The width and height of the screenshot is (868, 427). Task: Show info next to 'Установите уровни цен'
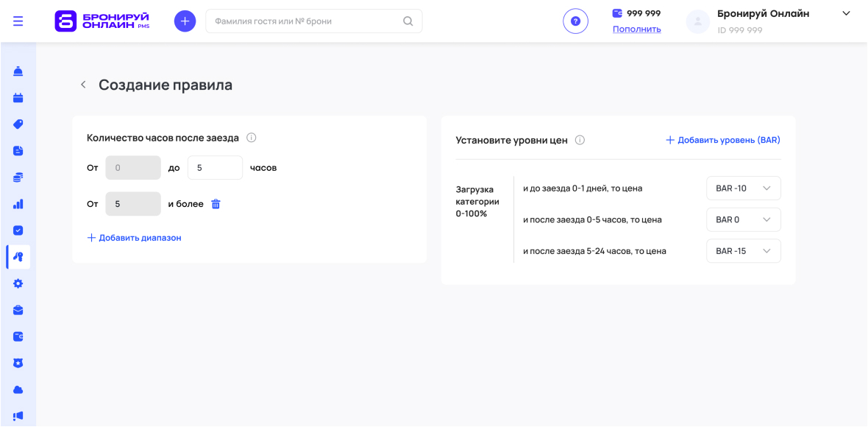tap(580, 140)
